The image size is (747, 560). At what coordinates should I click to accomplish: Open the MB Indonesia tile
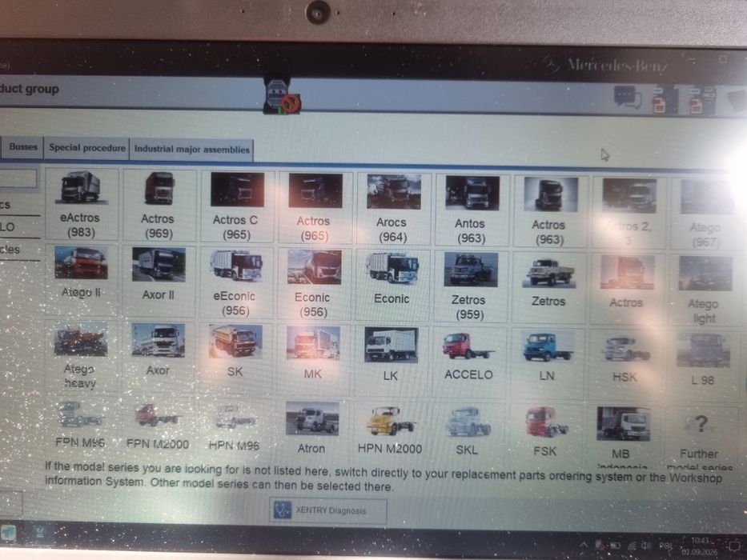coord(623,436)
